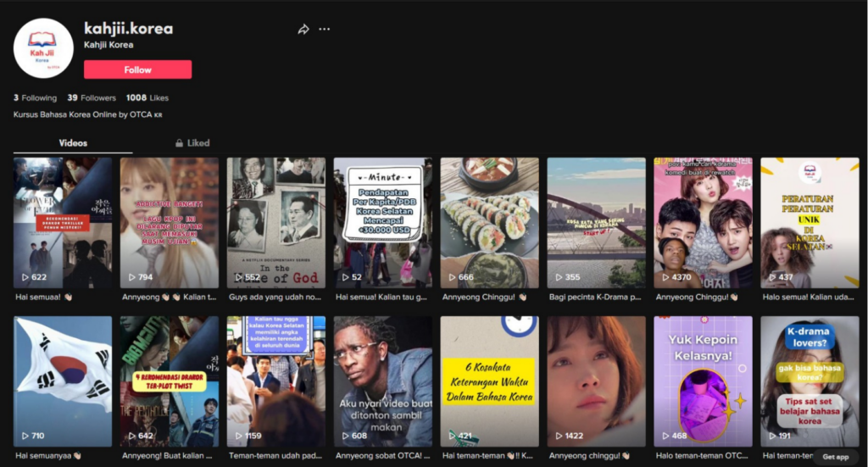Open the Pendapatan Per Kapita video

[383, 222]
